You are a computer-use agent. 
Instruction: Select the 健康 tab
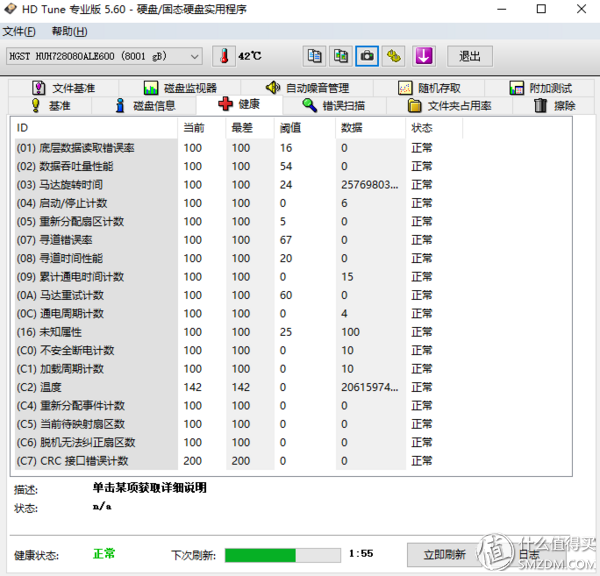tap(240, 104)
